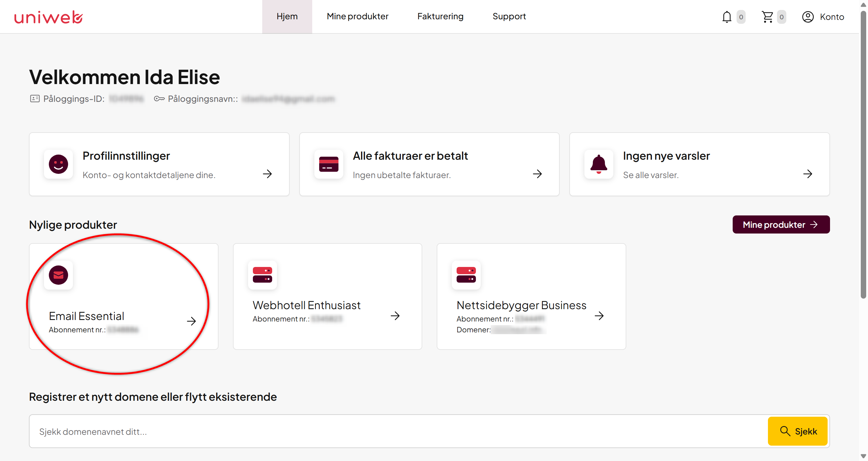Click the 'Påloggingsnavn::' label
868x461 pixels.
[x=203, y=99]
